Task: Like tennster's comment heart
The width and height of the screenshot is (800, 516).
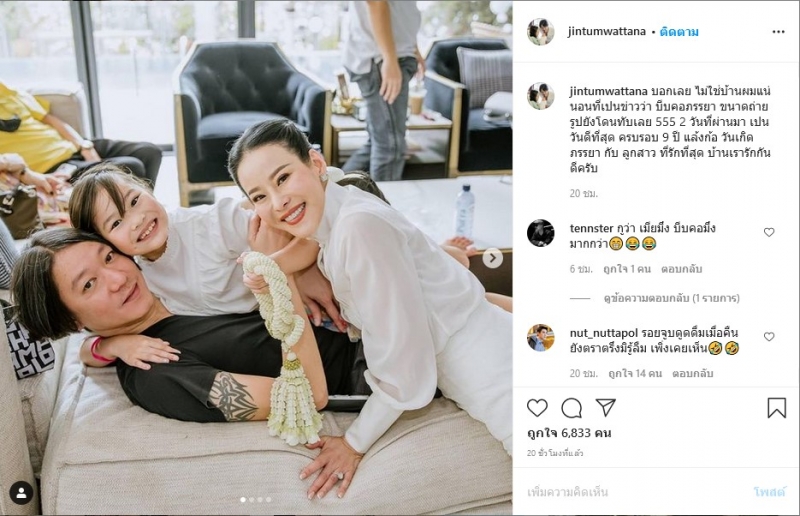Action: [769, 232]
